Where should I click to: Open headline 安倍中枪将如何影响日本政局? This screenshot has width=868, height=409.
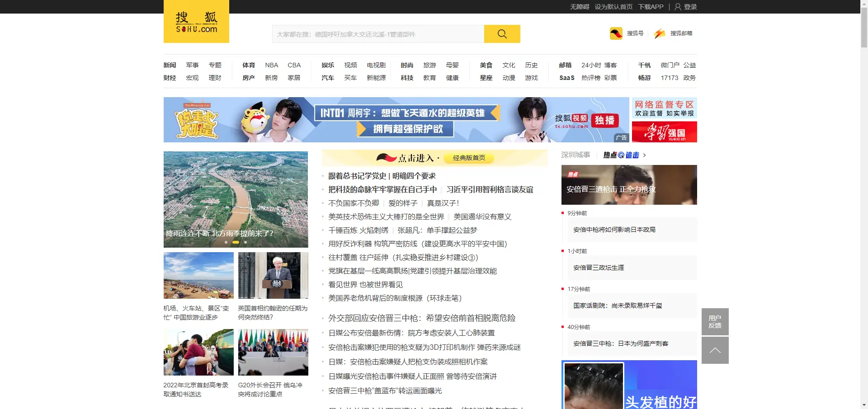coord(615,230)
